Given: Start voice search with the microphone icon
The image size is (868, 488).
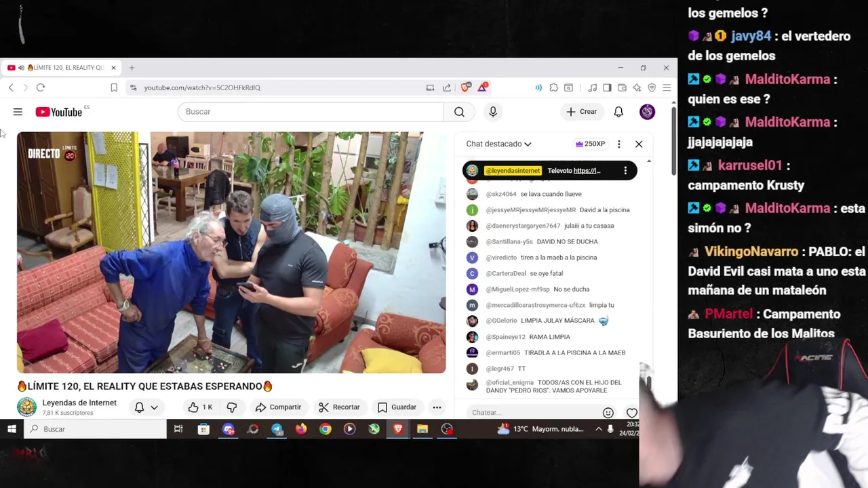Looking at the screenshot, I should 493,112.
